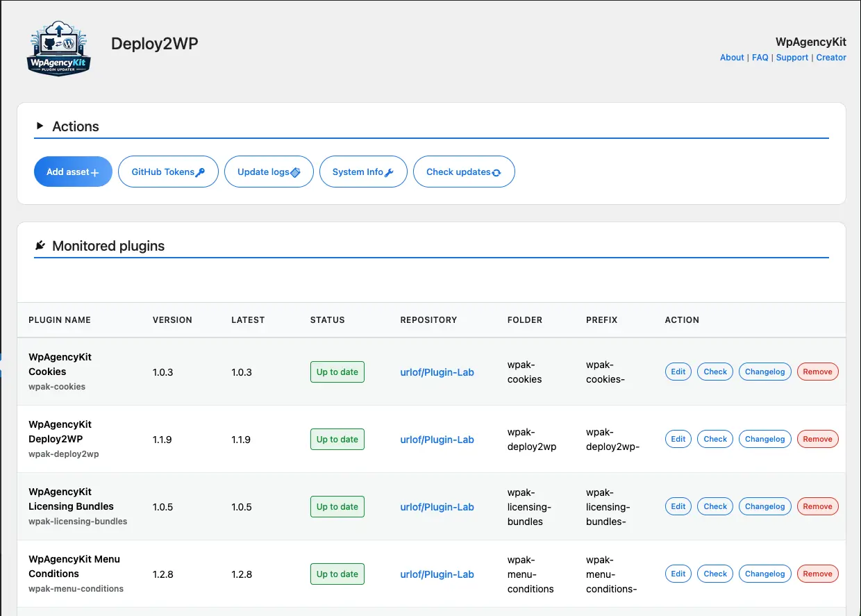Open Update logs

pyautogui.click(x=269, y=172)
